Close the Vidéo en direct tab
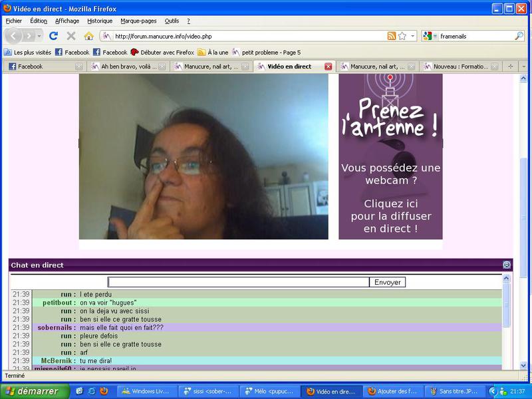This screenshot has width=532, height=399. coord(328,66)
